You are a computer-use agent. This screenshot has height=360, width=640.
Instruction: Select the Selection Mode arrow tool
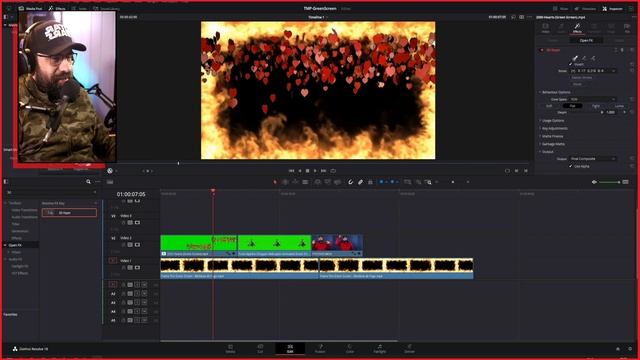tap(275, 182)
